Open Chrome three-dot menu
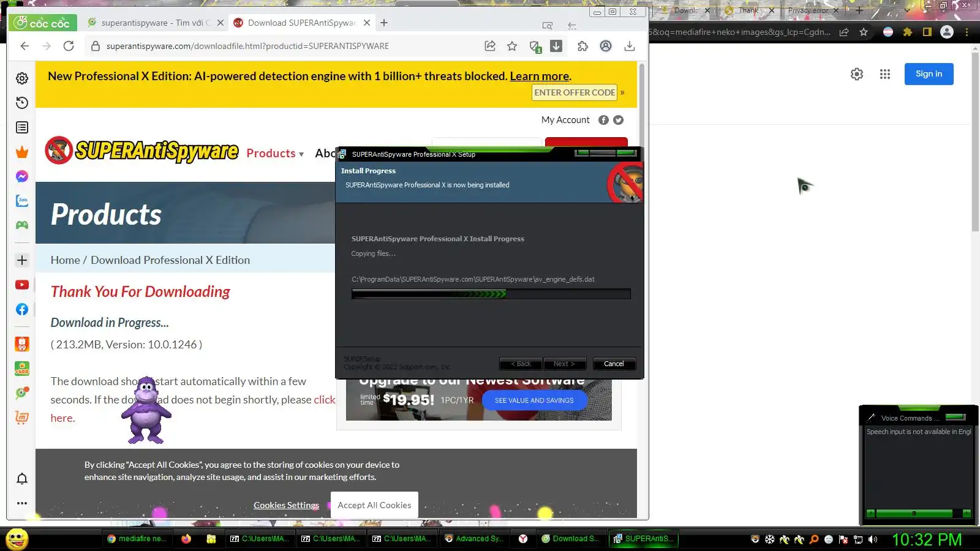This screenshot has height=551, width=980. point(967,32)
